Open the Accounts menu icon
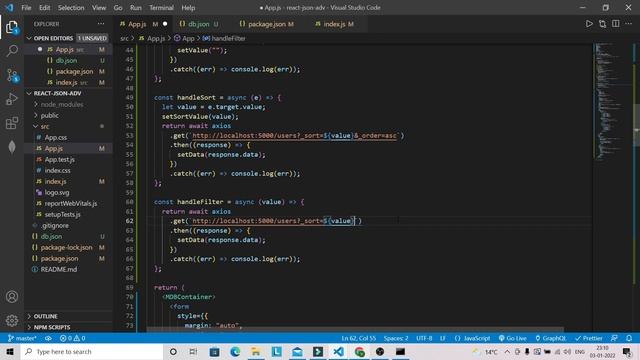Viewport: 640px width, 360px height. coord(12,297)
